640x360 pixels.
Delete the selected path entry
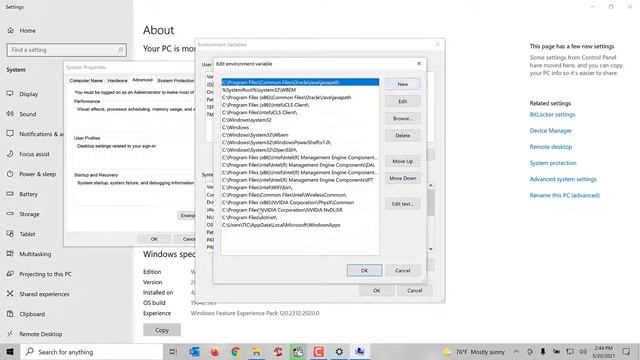(x=402, y=136)
